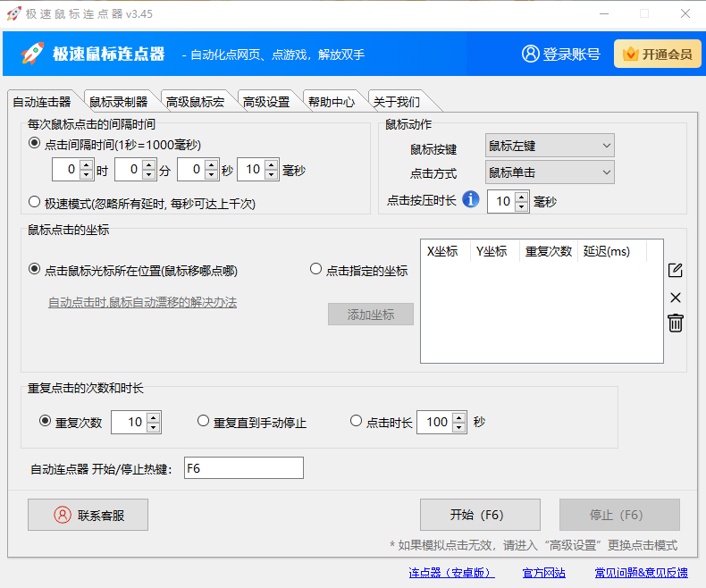Click the blue info icon beside 点击按压时长

click(471, 200)
